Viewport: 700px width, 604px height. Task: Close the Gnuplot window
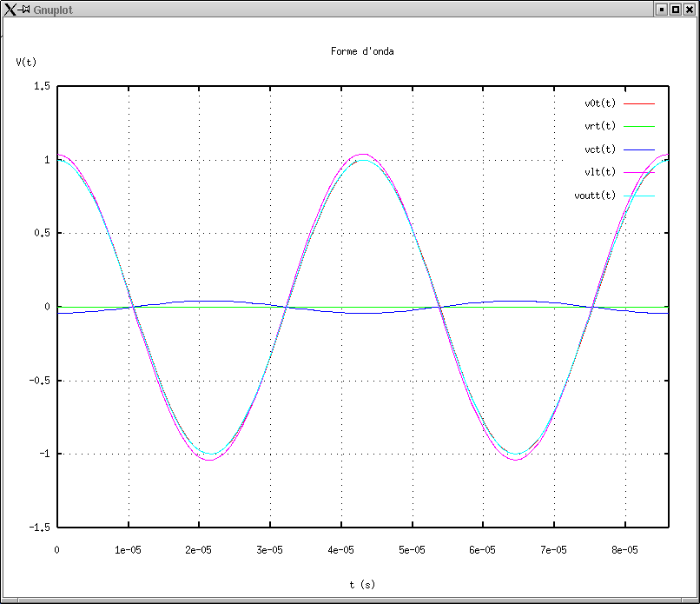(689, 9)
